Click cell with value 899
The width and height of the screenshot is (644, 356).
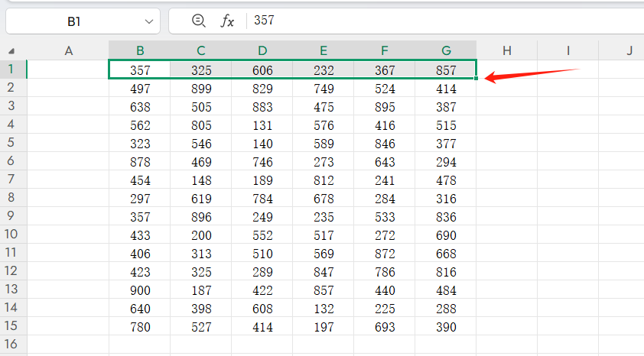pyautogui.click(x=201, y=88)
